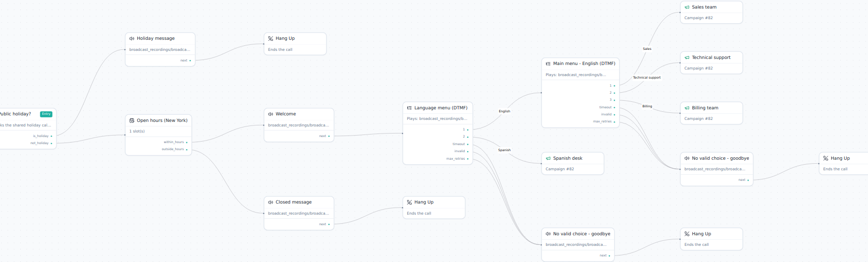This screenshot has width=868, height=262.
Task: Click the megaphone icon on Technical support node
Action: point(687,57)
